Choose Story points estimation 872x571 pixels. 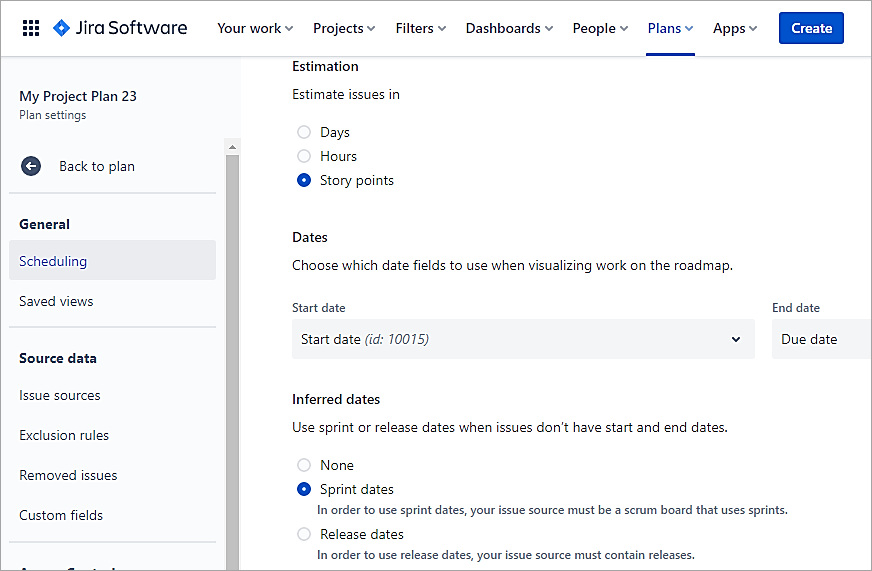click(x=304, y=180)
